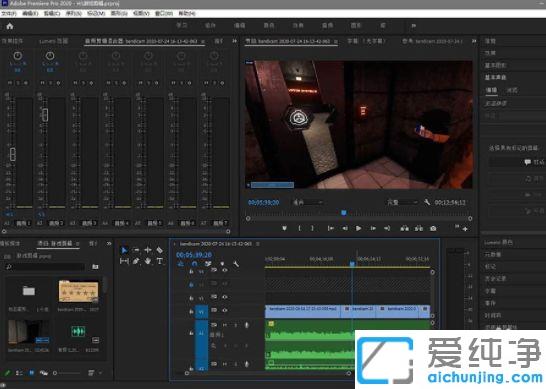Enable voice-over record on A1
The width and height of the screenshot is (546, 389).
point(247,325)
